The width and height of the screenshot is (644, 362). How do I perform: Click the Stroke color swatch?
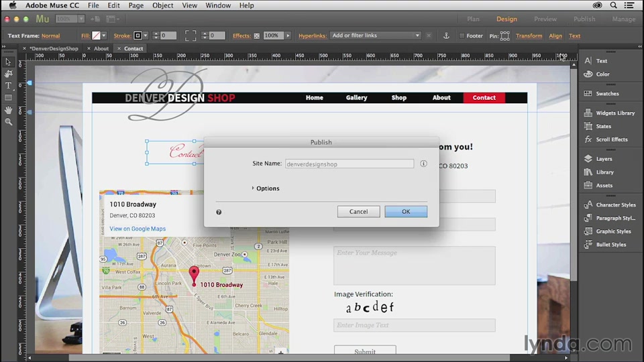138,36
